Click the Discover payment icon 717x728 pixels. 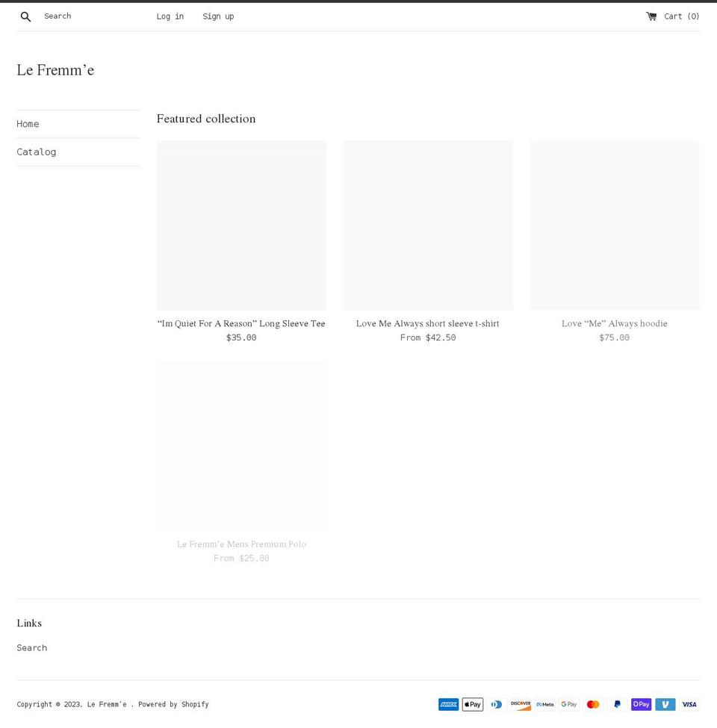[x=521, y=704]
